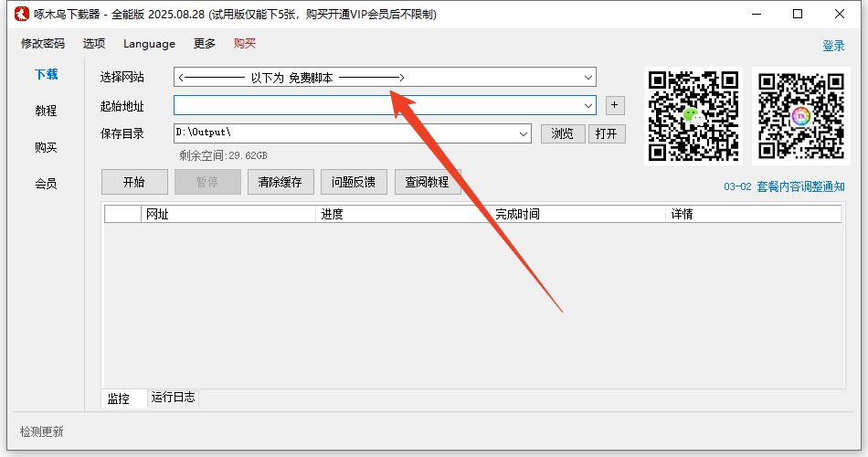Click the 剩余空间:29.62GB text
The width and height of the screenshot is (868, 457).
click(223, 155)
